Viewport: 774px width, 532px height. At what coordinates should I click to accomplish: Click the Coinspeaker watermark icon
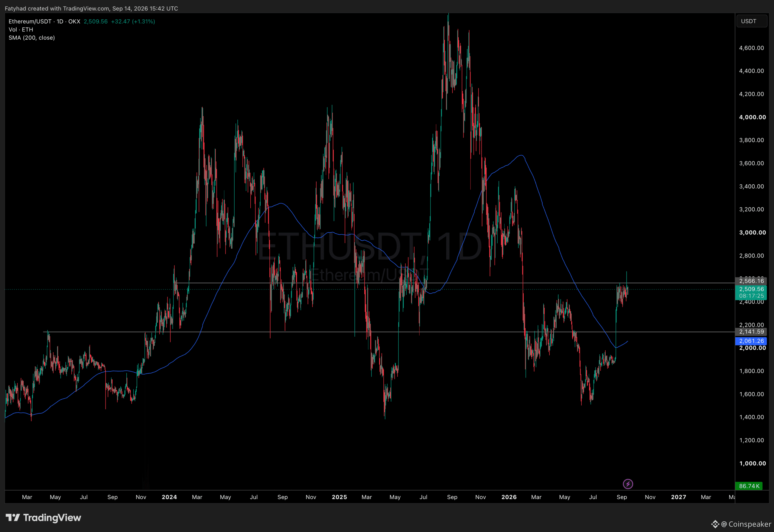[x=715, y=524]
